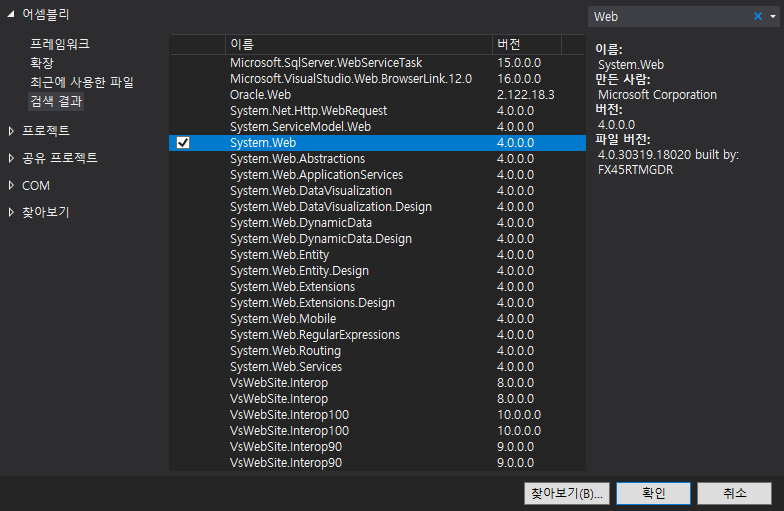Select 검색 결과 category

tap(56, 102)
